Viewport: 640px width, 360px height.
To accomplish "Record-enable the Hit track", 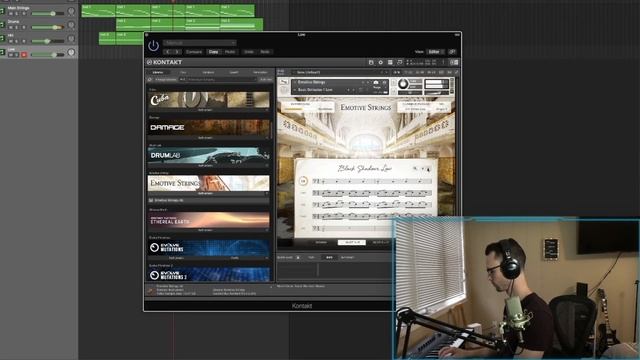I will click(24, 41).
